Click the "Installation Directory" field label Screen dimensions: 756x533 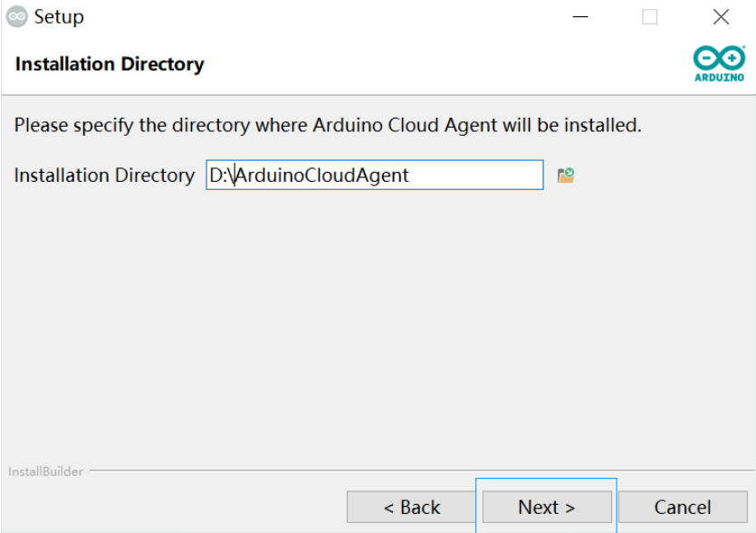click(104, 175)
